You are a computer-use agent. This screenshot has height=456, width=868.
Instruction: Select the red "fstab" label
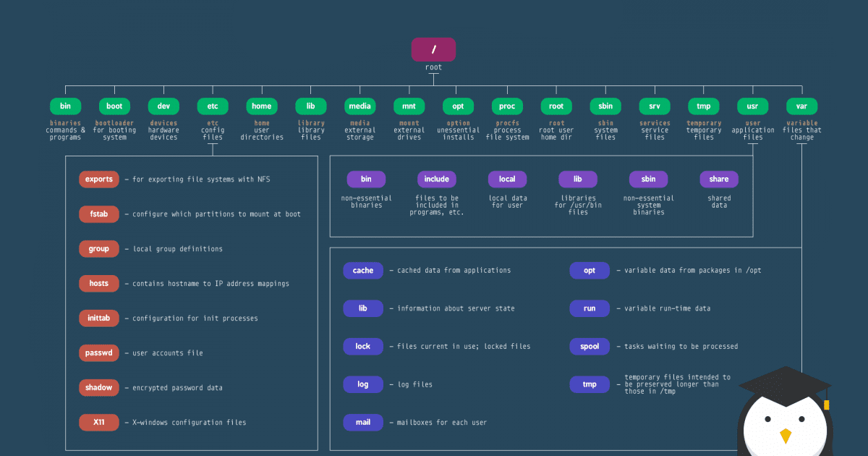point(99,214)
